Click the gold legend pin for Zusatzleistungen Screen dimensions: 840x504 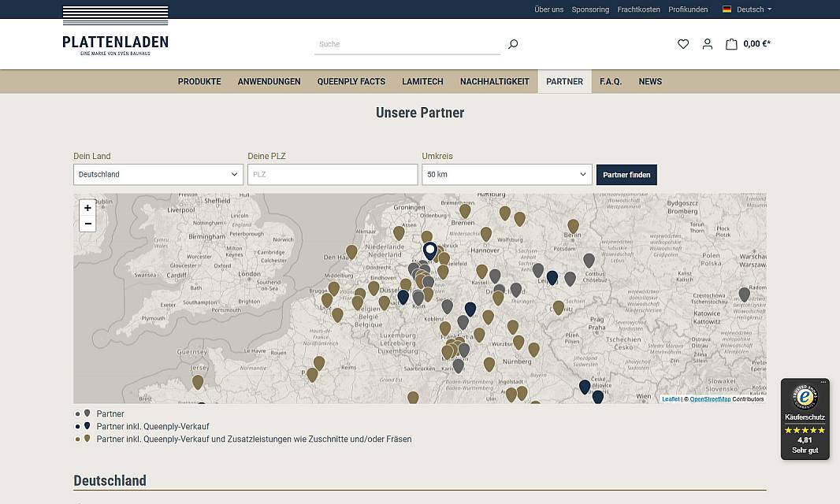87,439
